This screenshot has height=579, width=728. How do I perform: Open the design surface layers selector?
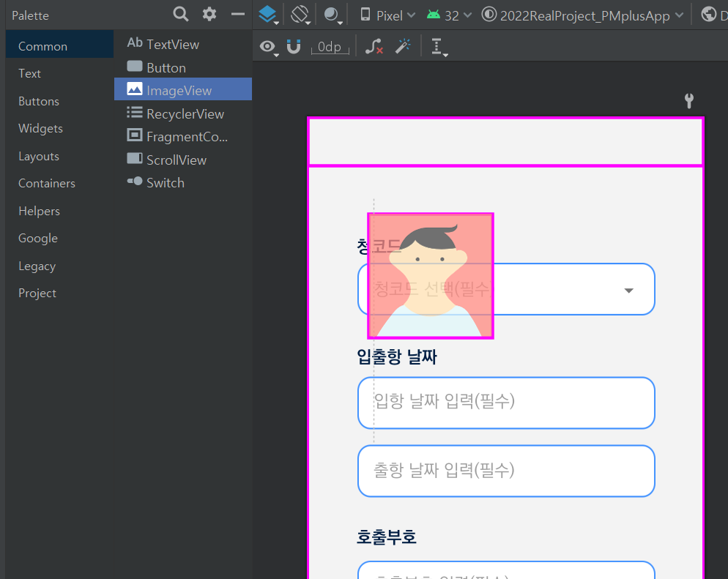268,15
